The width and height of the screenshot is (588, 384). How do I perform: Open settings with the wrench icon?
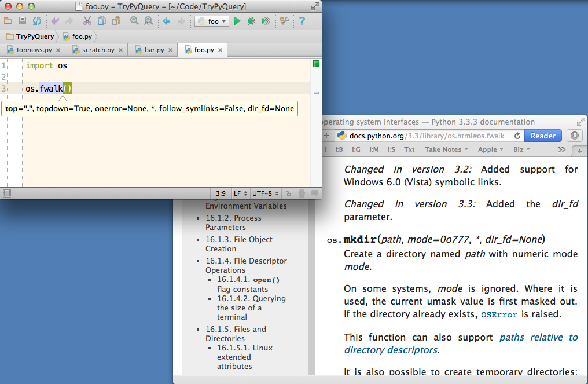point(284,21)
